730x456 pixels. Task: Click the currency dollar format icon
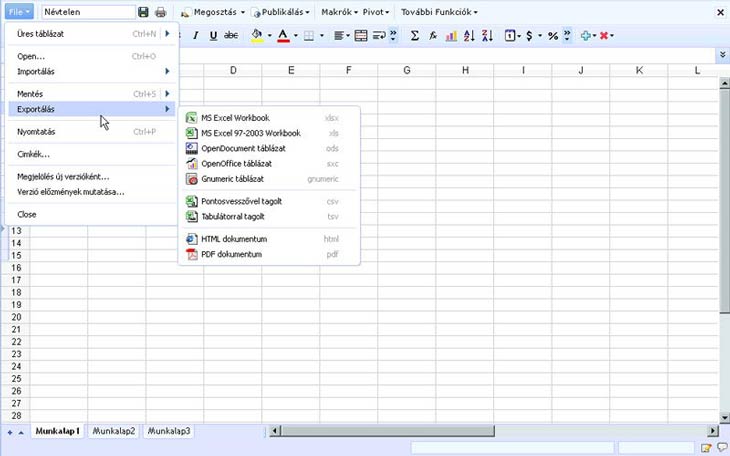(529, 36)
